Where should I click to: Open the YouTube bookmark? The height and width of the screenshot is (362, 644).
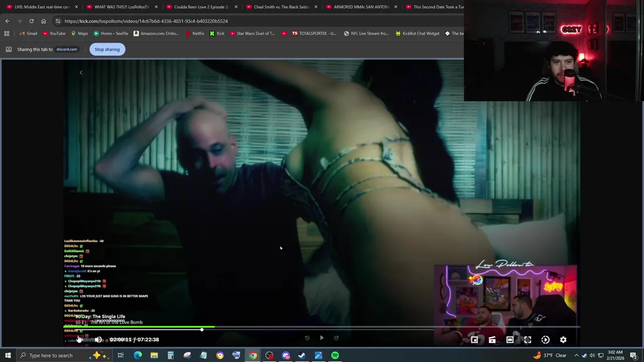tap(54, 34)
